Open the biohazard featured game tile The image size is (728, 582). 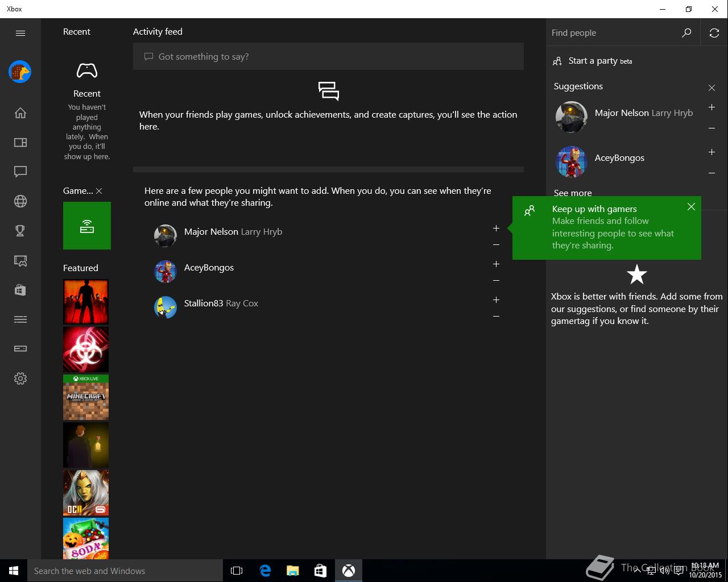tap(86, 350)
